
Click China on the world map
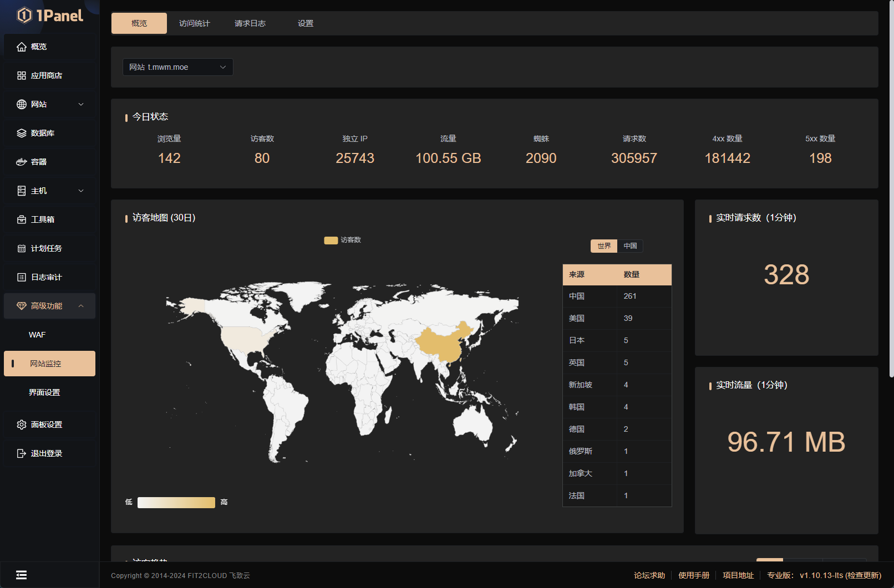(444, 344)
